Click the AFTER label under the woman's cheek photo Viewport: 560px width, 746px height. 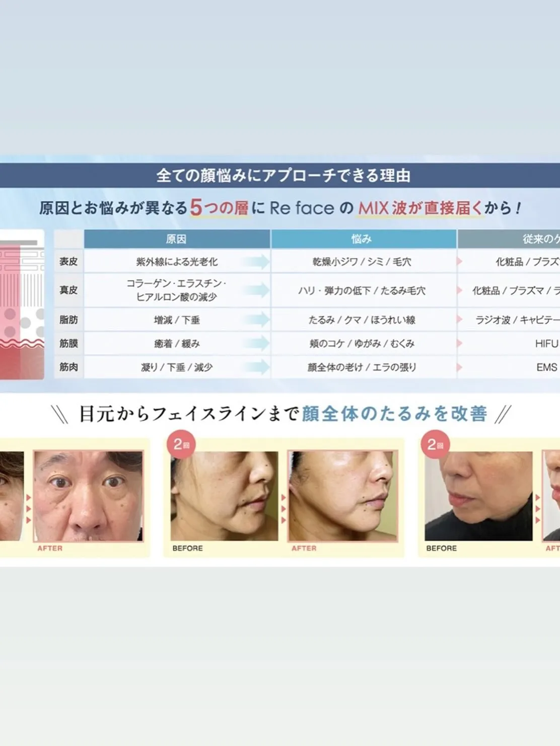[304, 548]
